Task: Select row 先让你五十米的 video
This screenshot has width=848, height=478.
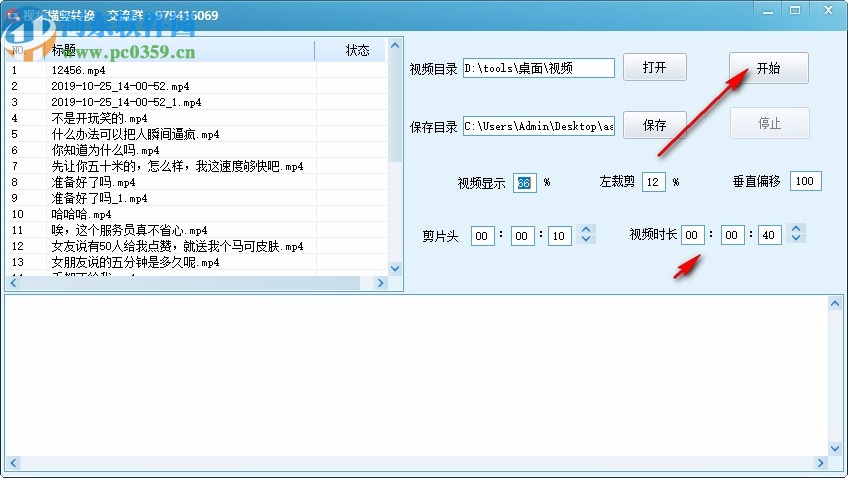Action: coord(197,166)
